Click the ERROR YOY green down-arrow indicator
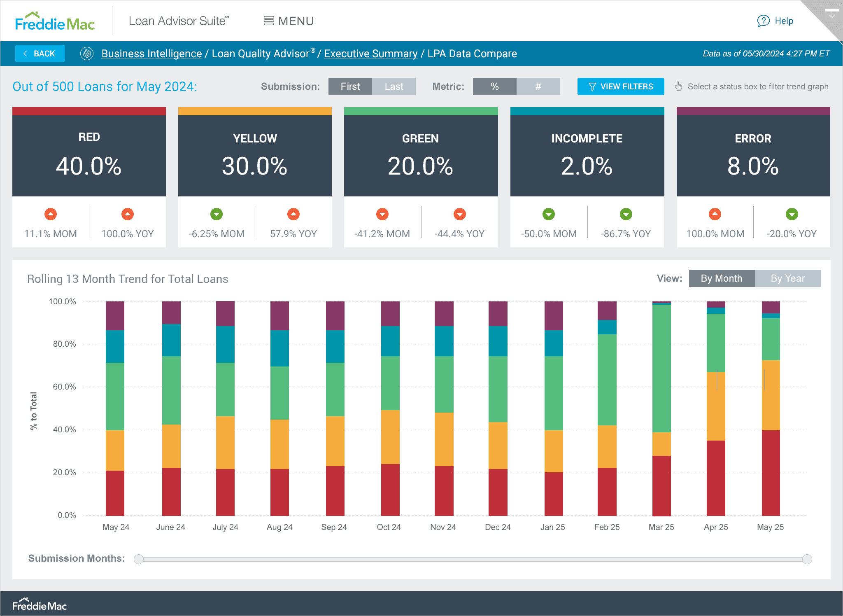 pos(792,214)
